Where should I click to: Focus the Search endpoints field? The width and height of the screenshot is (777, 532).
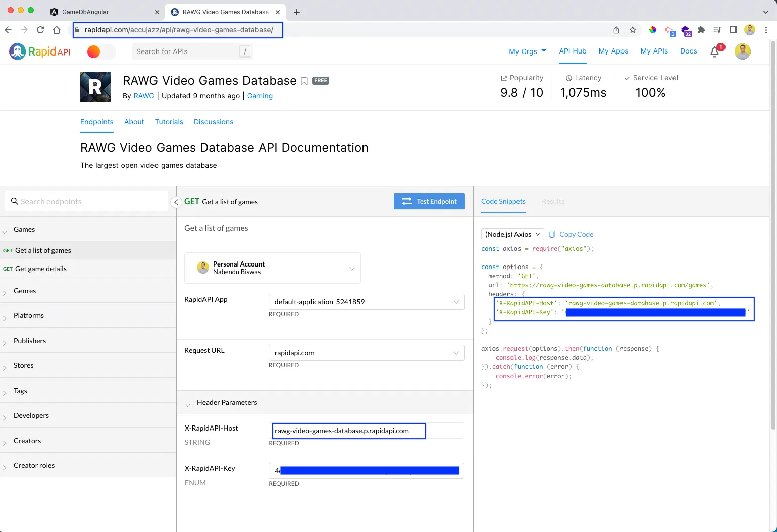click(86, 201)
